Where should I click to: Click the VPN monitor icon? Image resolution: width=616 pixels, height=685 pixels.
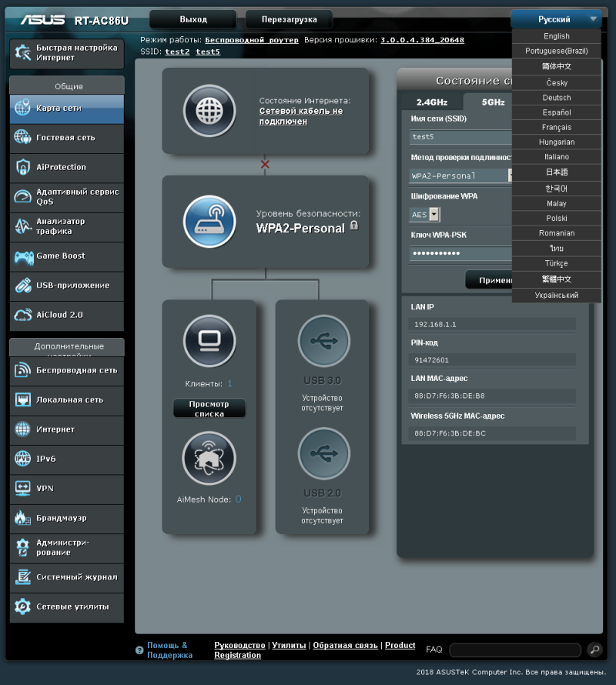(x=23, y=488)
